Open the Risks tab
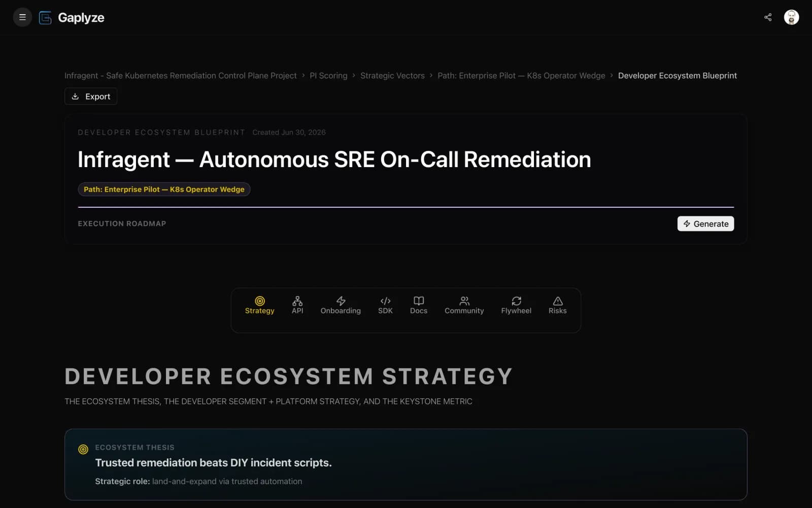 tap(557, 305)
